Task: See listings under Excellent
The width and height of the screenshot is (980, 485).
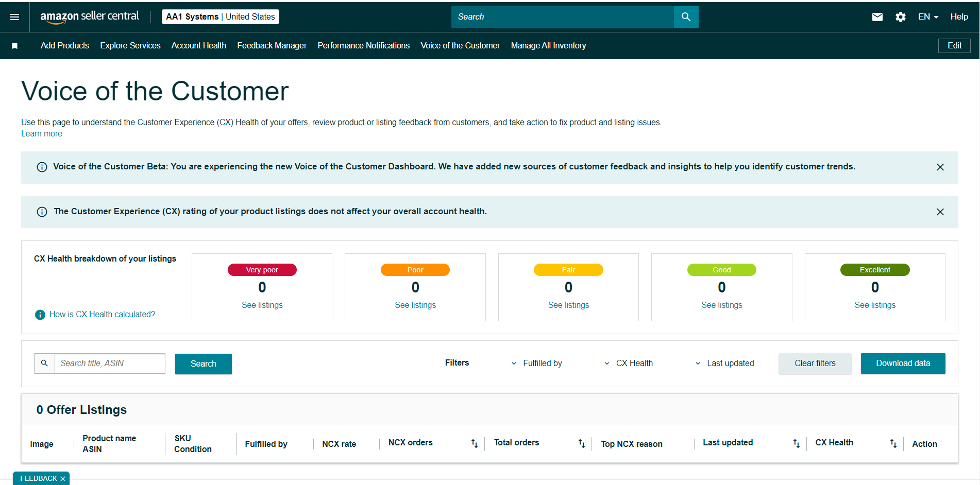Action: 875,305
